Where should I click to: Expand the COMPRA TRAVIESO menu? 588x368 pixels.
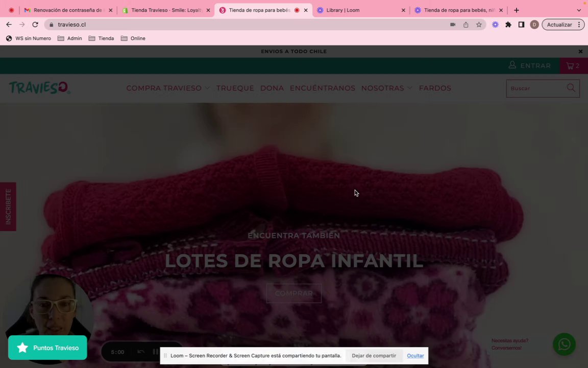click(167, 88)
